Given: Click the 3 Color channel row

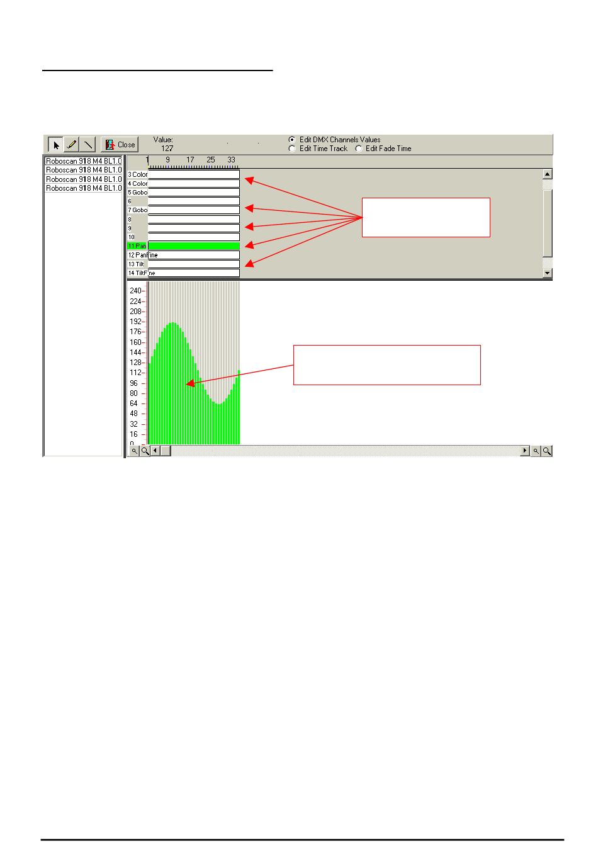Looking at the screenshot, I should point(183,174).
